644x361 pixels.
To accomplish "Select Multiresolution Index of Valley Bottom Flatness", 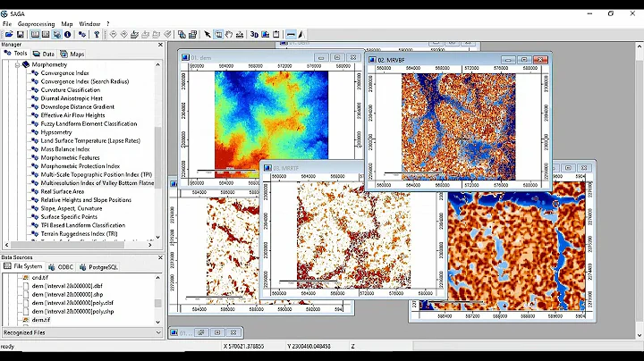I will [x=97, y=183].
